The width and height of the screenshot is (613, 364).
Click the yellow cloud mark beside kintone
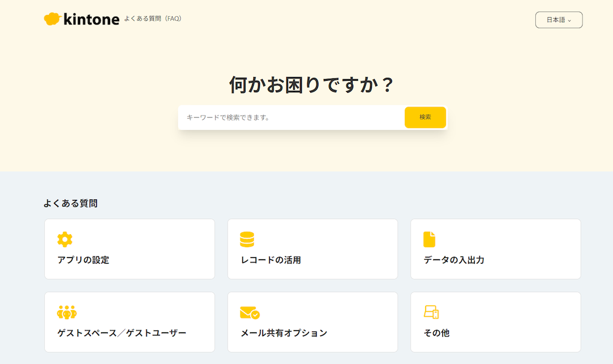coord(51,19)
